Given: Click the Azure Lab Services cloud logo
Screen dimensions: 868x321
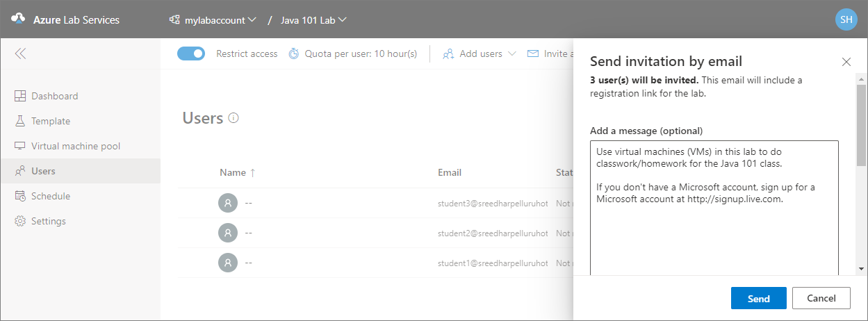Looking at the screenshot, I should (19, 19).
